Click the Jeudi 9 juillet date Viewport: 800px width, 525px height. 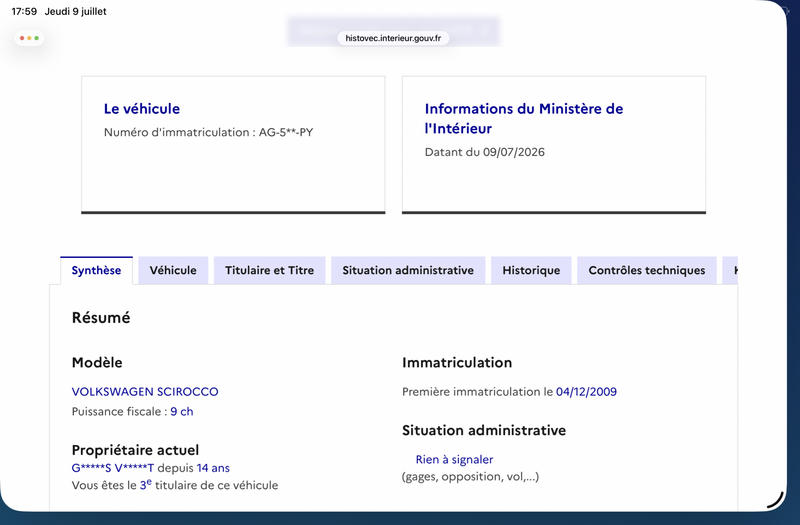(x=76, y=11)
